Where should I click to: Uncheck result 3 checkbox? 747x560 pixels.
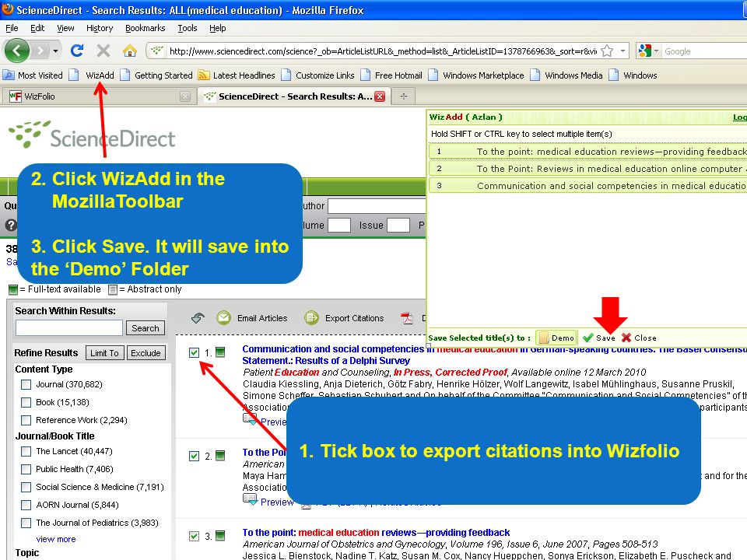[194, 536]
